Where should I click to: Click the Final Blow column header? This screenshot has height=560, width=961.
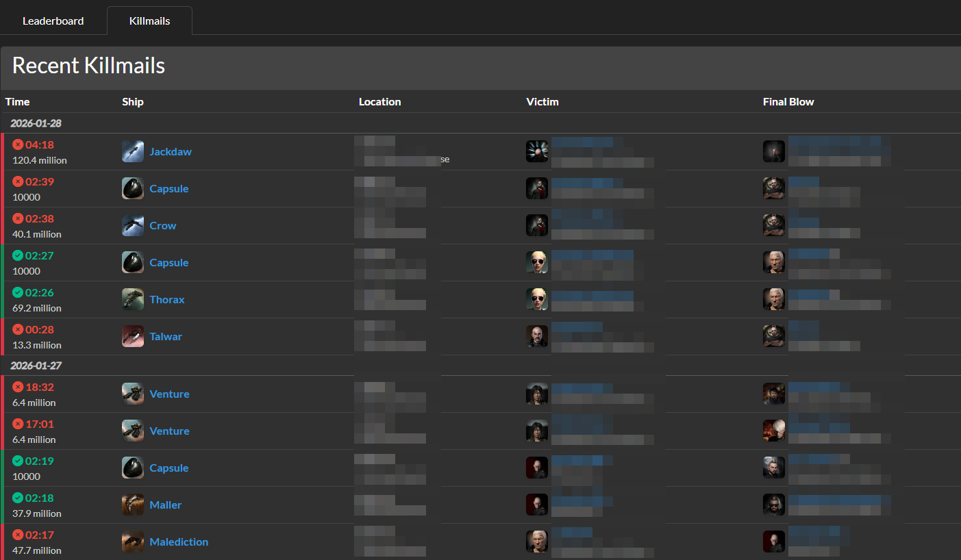[788, 101]
